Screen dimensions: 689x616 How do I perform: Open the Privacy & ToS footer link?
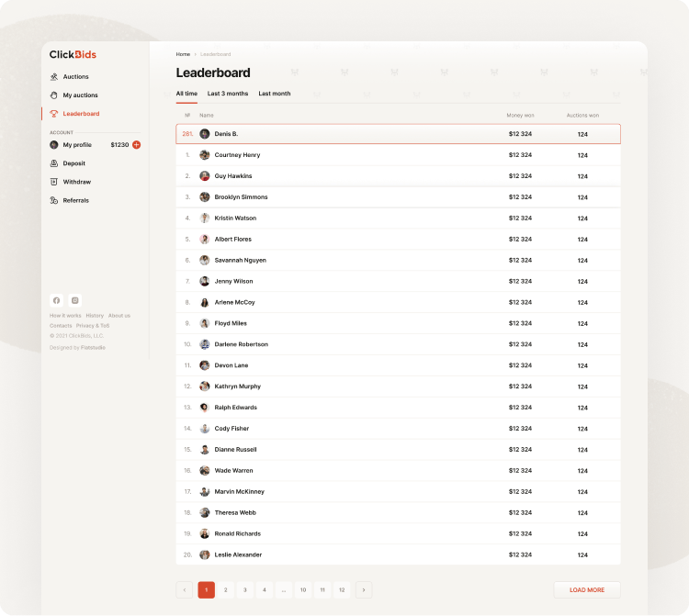pos(93,326)
